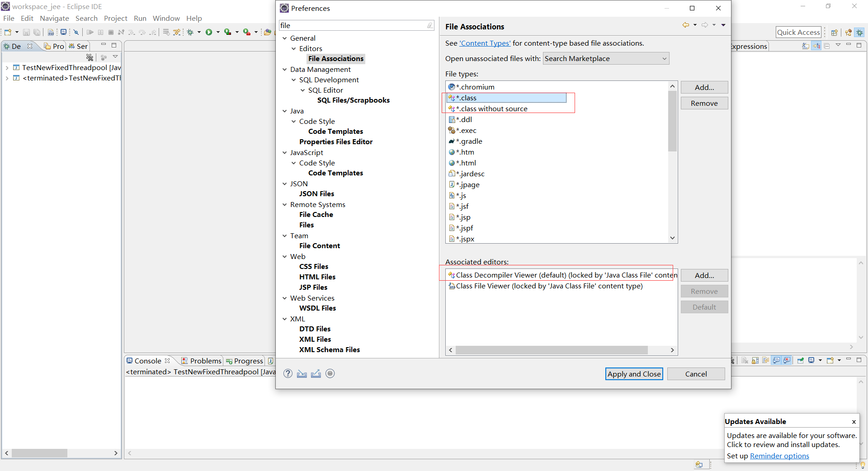The width and height of the screenshot is (868, 471).
Task: Select the Save toolbar icon
Action: coord(26,32)
